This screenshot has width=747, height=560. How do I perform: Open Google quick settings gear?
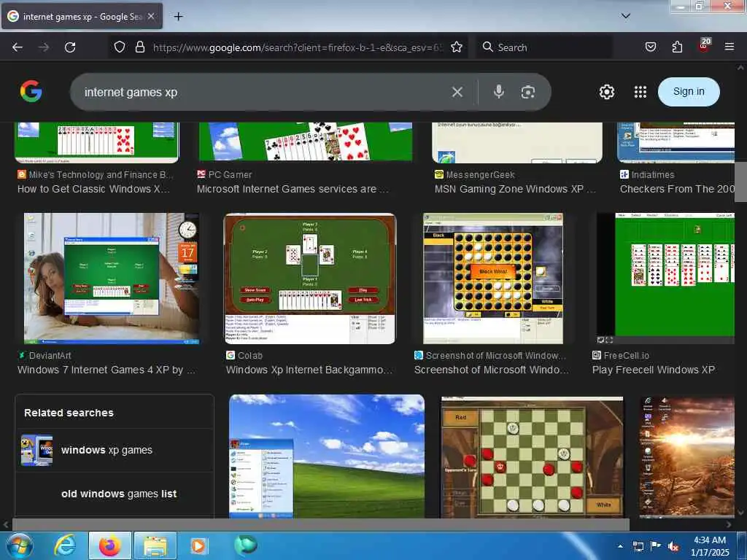[606, 91]
